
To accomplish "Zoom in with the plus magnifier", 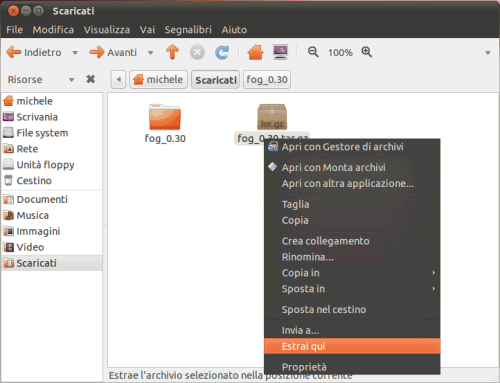I will pyautogui.click(x=366, y=52).
